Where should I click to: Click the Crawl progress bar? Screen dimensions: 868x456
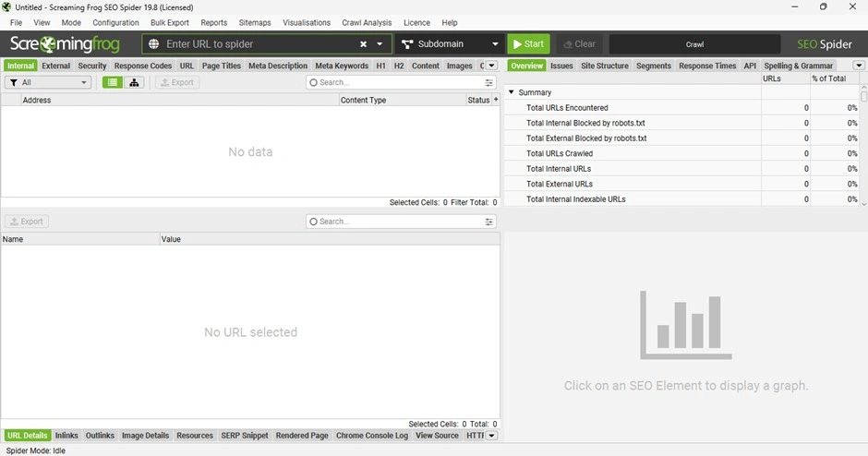pyautogui.click(x=694, y=44)
